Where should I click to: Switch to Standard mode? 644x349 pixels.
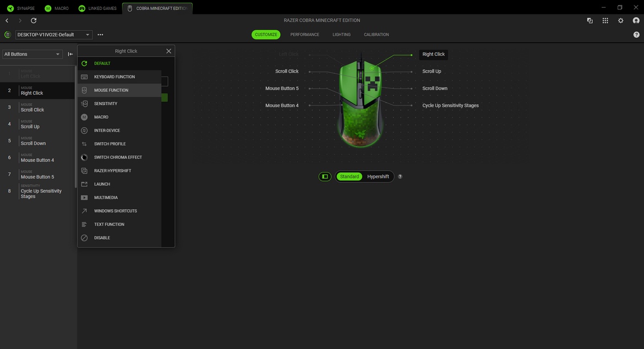coord(350,177)
